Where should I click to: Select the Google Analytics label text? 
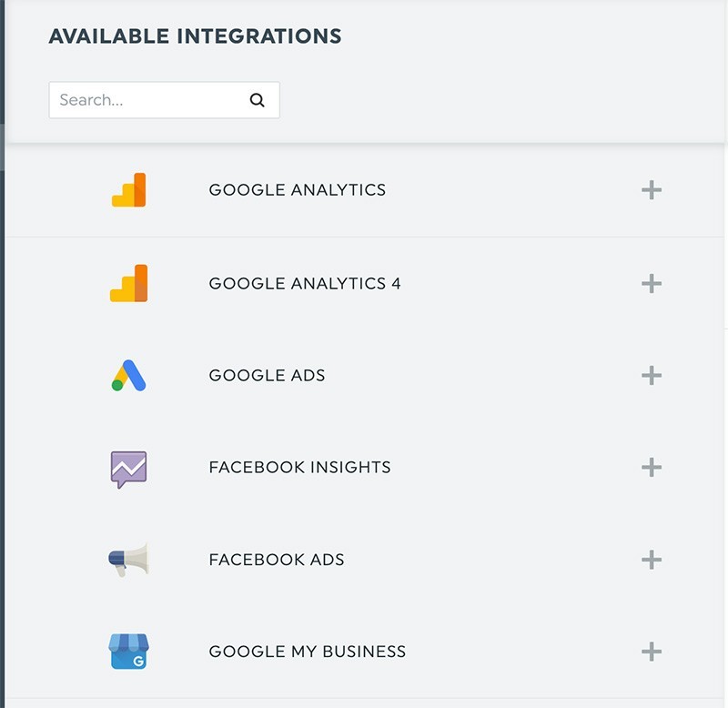(298, 190)
